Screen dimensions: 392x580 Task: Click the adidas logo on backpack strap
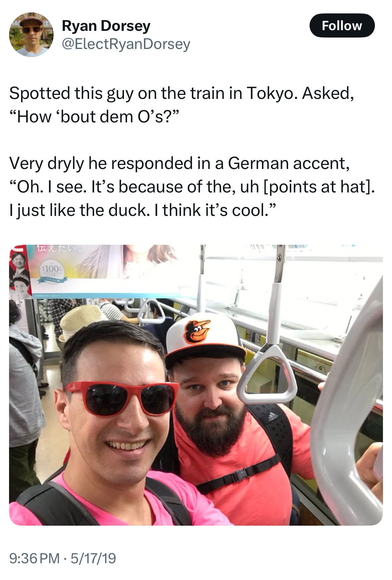click(x=272, y=417)
